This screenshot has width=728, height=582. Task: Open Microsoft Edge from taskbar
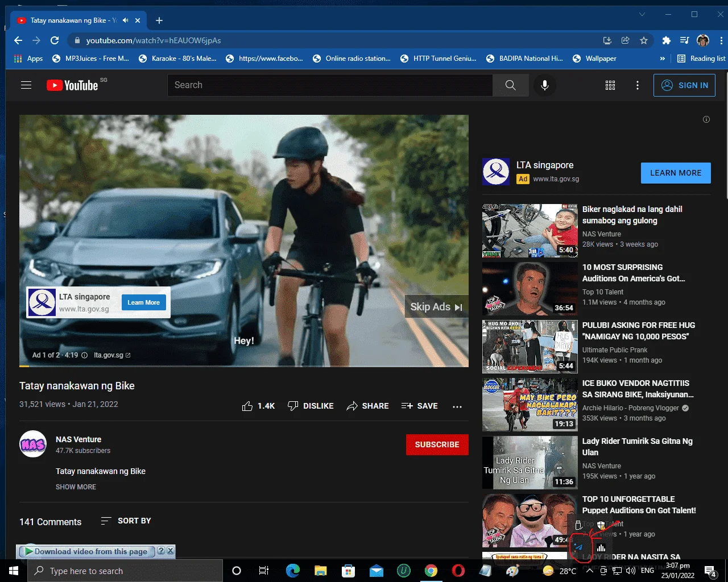[x=293, y=571]
